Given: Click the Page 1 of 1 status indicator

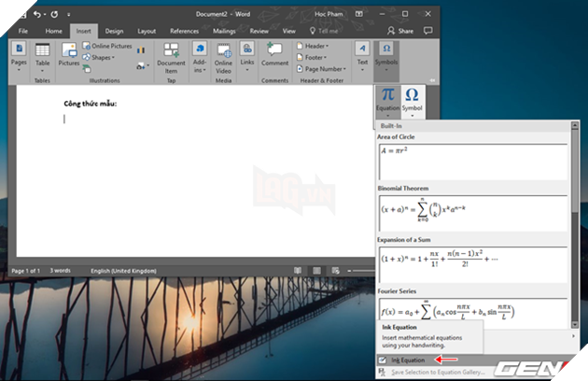Looking at the screenshot, I should point(25,271).
